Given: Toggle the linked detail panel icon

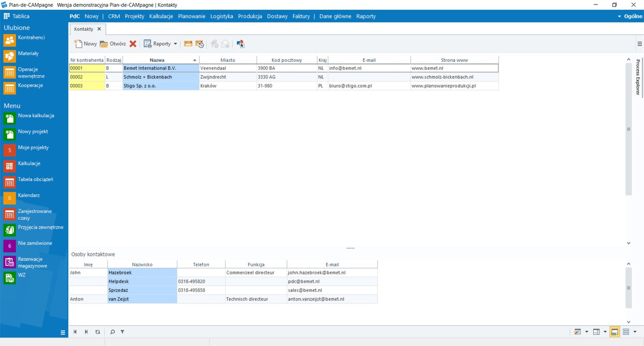Looking at the screenshot, I should point(614,332).
